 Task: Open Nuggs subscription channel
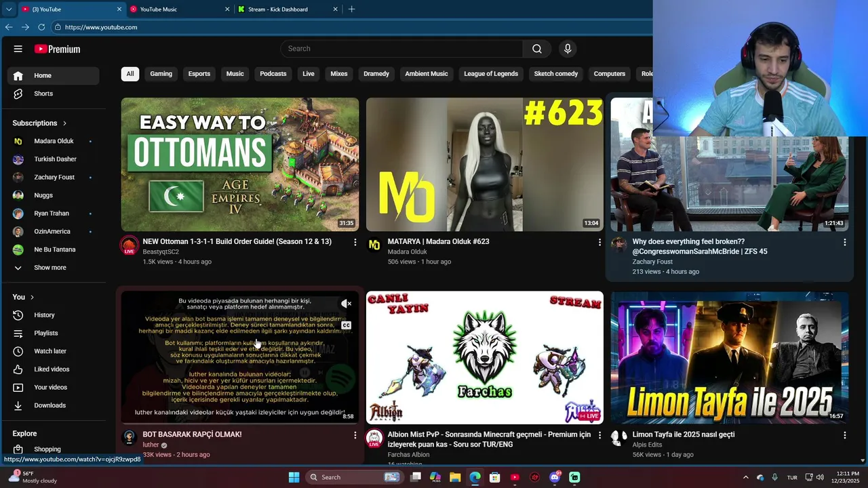[x=53, y=195]
